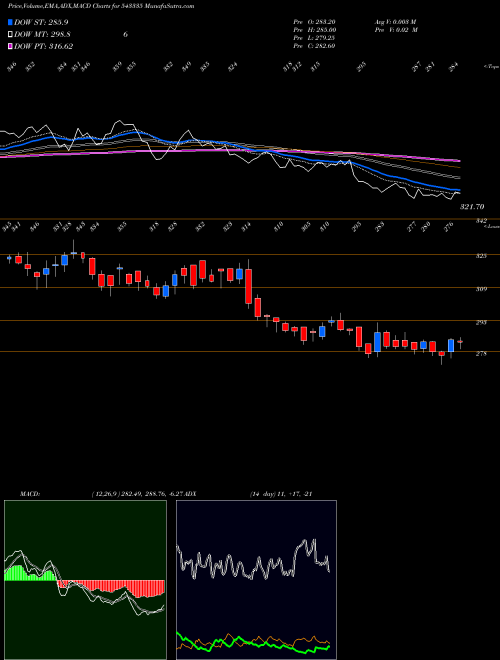The image size is (500, 660).
Task: Click the 'MACD:' panel label
Action: pyautogui.click(x=29, y=494)
